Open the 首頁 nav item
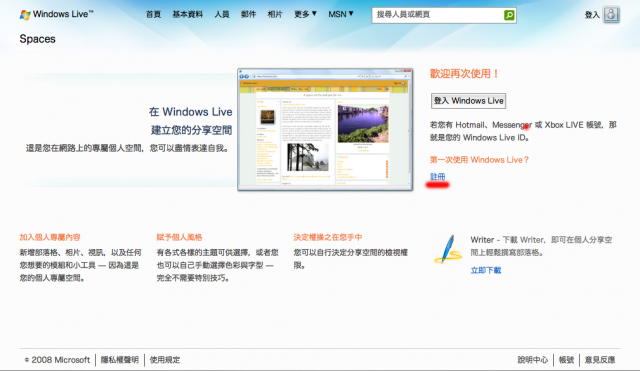 coord(153,14)
